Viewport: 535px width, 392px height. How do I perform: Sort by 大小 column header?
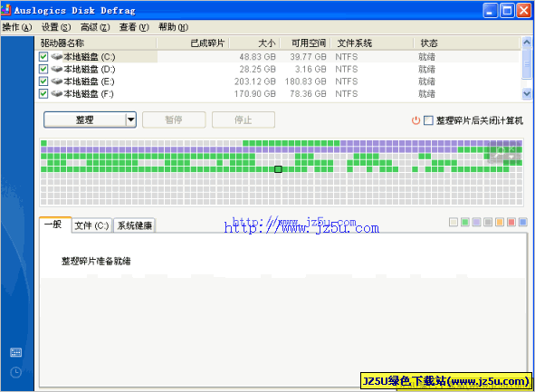point(254,43)
